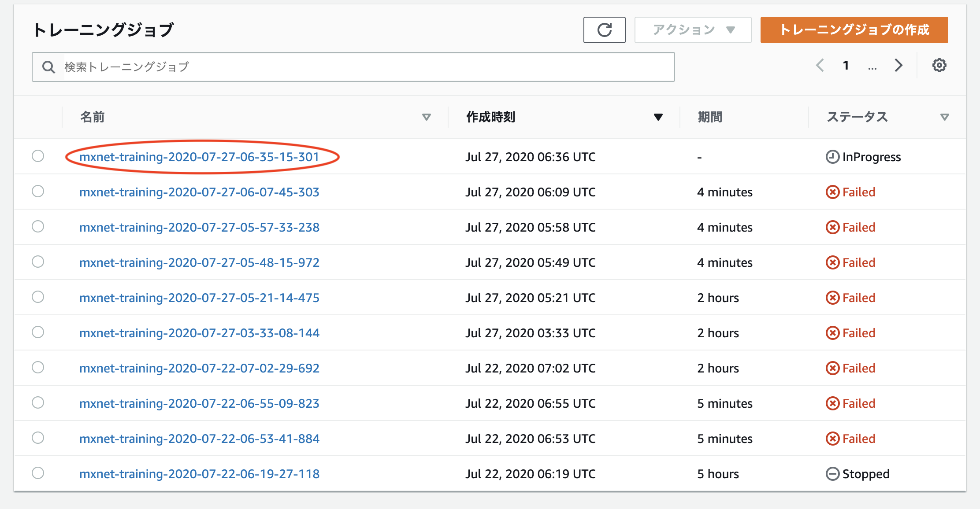Open job mxnet-training-2020-07-22-07-02-29-692

point(199,368)
